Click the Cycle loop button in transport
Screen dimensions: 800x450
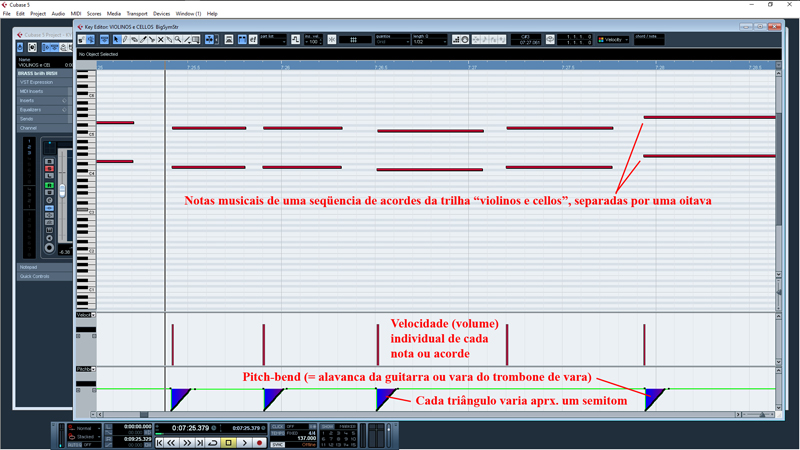pyautogui.click(x=213, y=442)
